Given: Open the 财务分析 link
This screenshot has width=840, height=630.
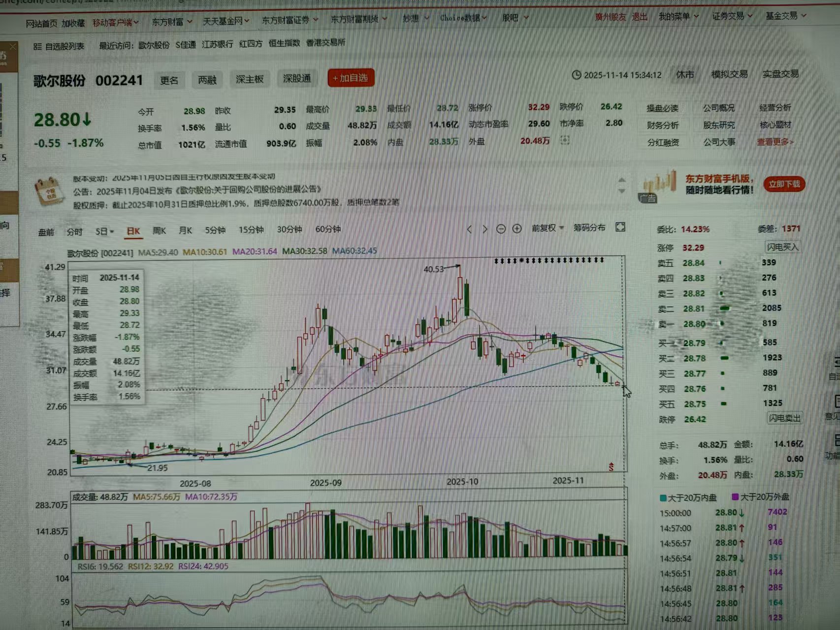Looking at the screenshot, I should point(663,126).
